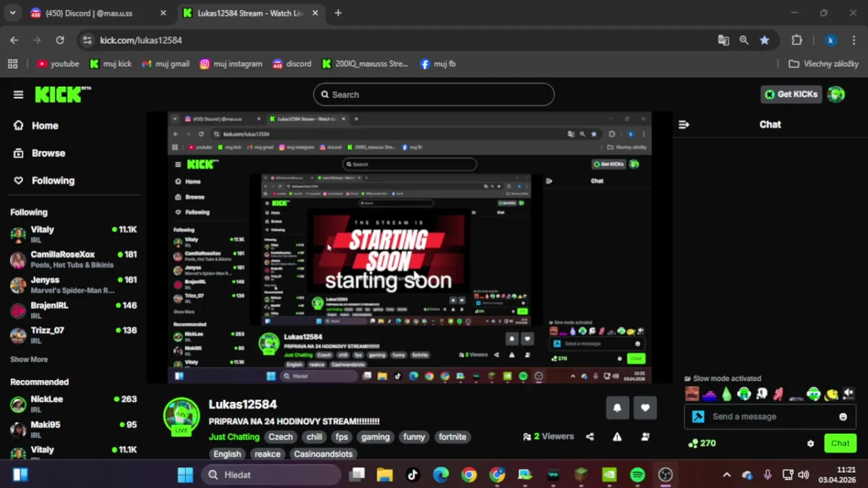Open Trizz_07 channel
The height and width of the screenshot is (488, 868).
coord(73,335)
